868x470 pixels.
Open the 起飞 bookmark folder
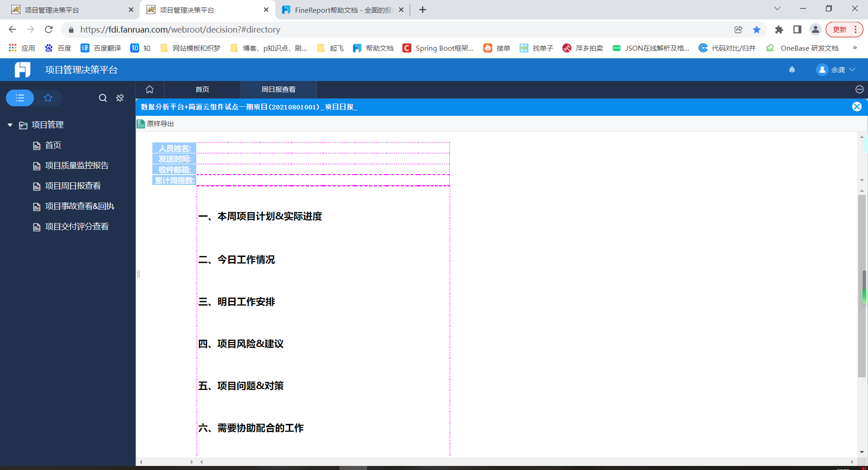click(x=330, y=48)
